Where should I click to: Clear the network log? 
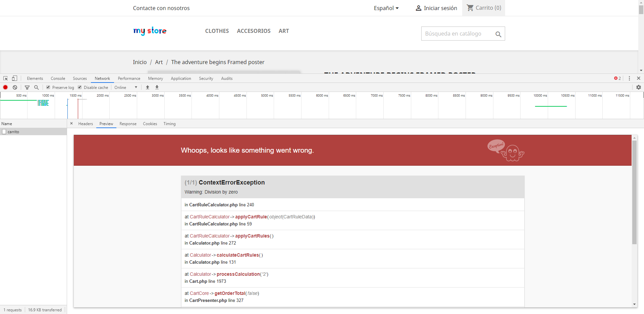click(x=15, y=87)
